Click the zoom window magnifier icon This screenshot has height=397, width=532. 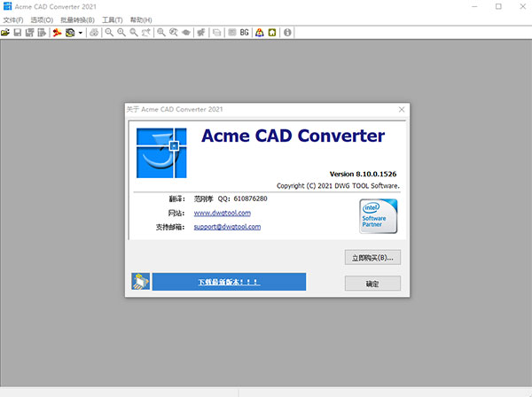pyautogui.click(x=161, y=33)
